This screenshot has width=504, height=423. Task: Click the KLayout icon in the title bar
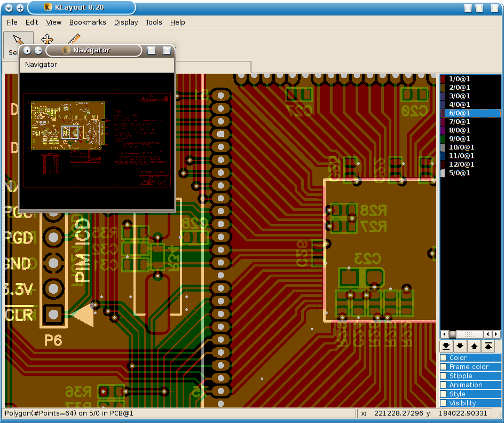pyautogui.click(x=48, y=7)
